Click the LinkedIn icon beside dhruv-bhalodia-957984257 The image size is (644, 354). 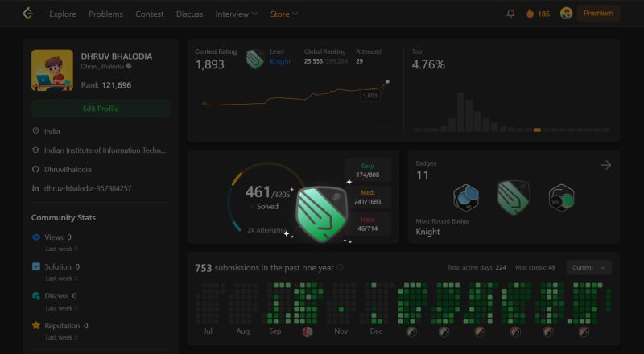pyautogui.click(x=35, y=188)
